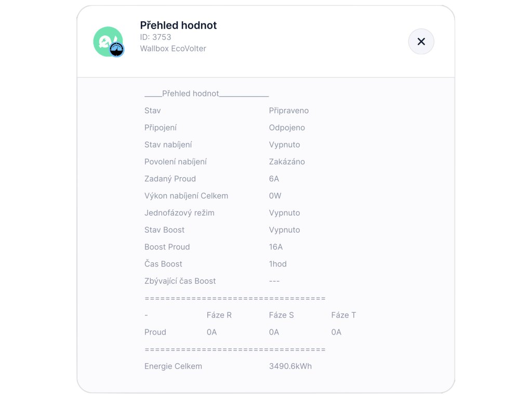Click the Energie Celkem value 3490.6kWh
Image resolution: width=532 pixels, height=399 pixels.
coord(290,367)
